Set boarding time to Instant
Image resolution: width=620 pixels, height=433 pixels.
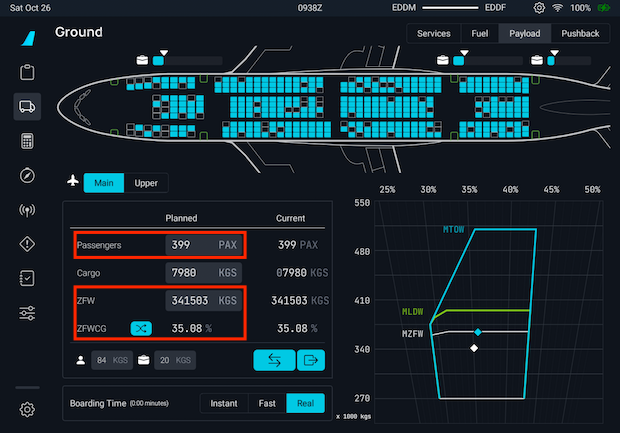224,403
